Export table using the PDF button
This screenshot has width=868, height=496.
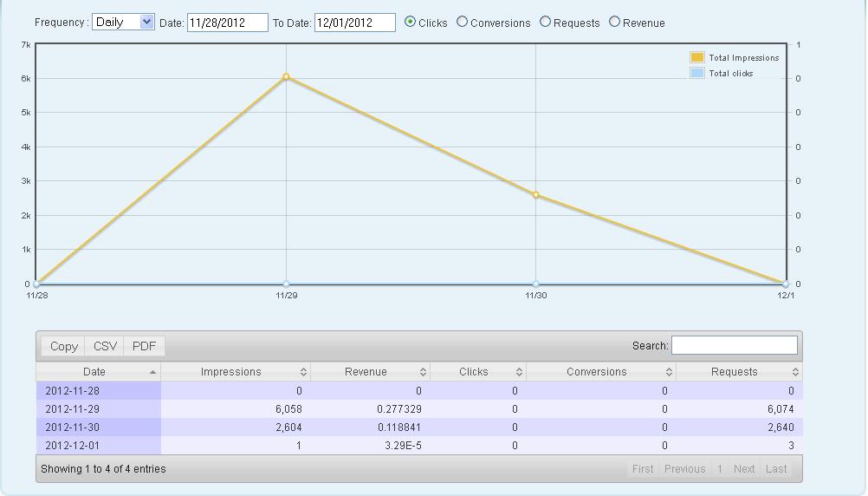coord(144,346)
